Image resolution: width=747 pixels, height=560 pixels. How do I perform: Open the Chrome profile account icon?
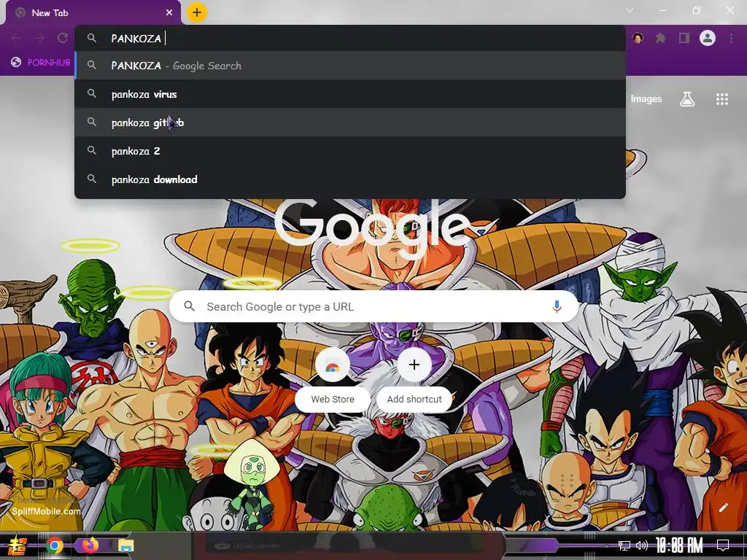point(708,38)
